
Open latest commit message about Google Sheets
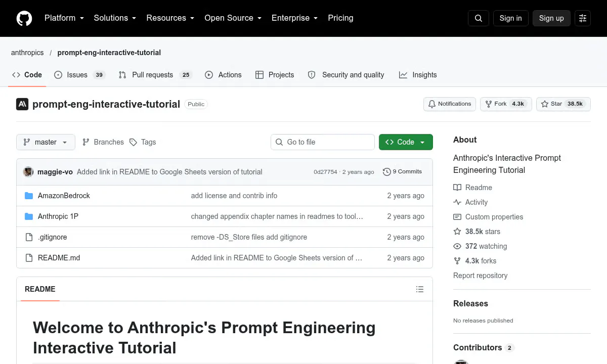point(169,172)
